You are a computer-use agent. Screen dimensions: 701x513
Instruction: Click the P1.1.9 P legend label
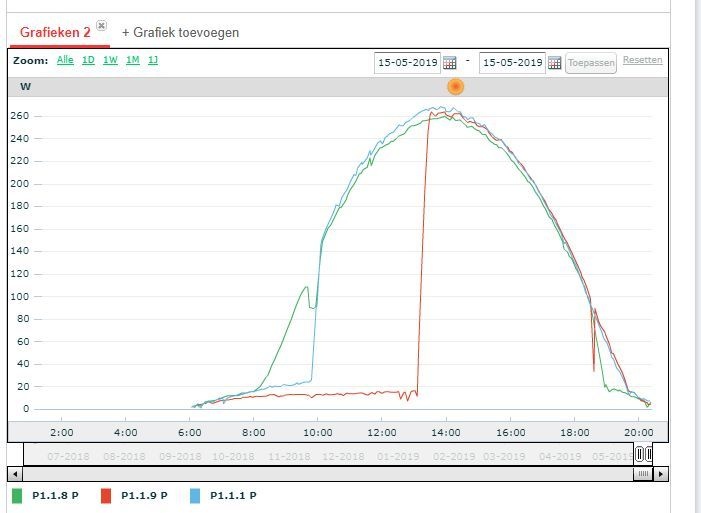[144, 496]
